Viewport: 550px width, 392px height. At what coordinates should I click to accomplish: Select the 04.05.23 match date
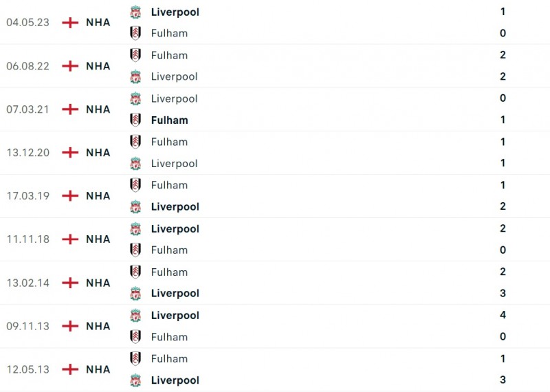(x=27, y=23)
